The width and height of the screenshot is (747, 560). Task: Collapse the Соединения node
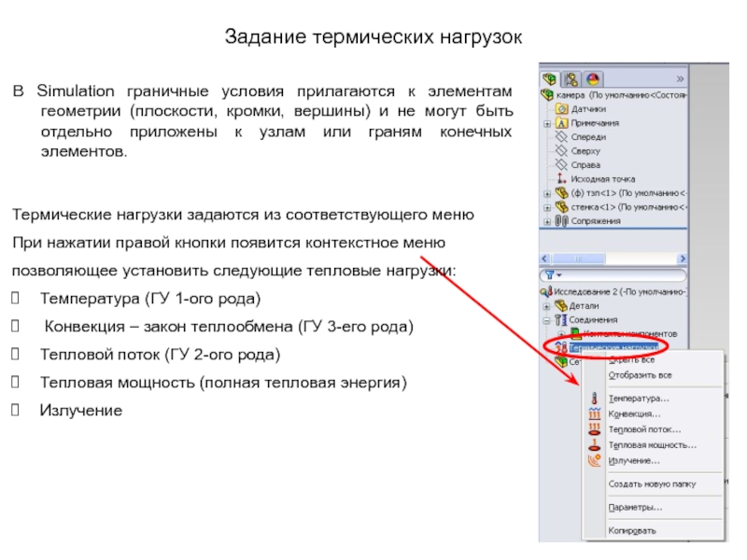click(547, 320)
